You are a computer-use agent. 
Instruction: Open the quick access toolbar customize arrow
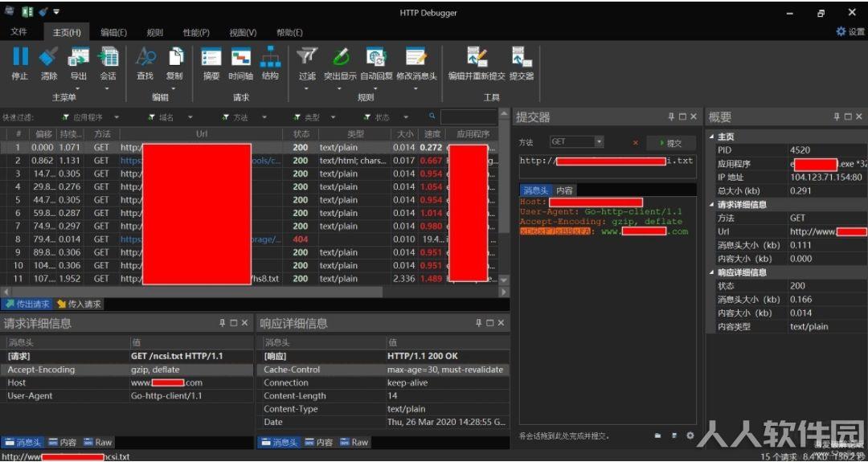point(56,11)
